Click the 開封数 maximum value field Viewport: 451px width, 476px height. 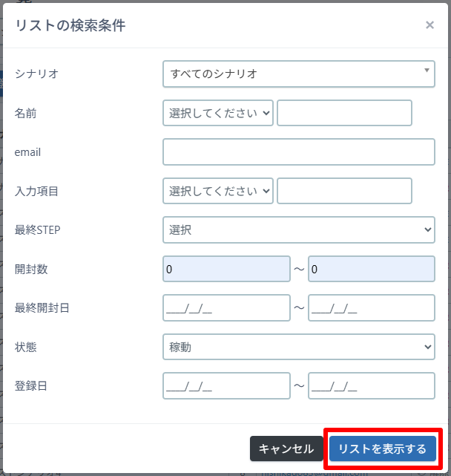pos(371,269)
